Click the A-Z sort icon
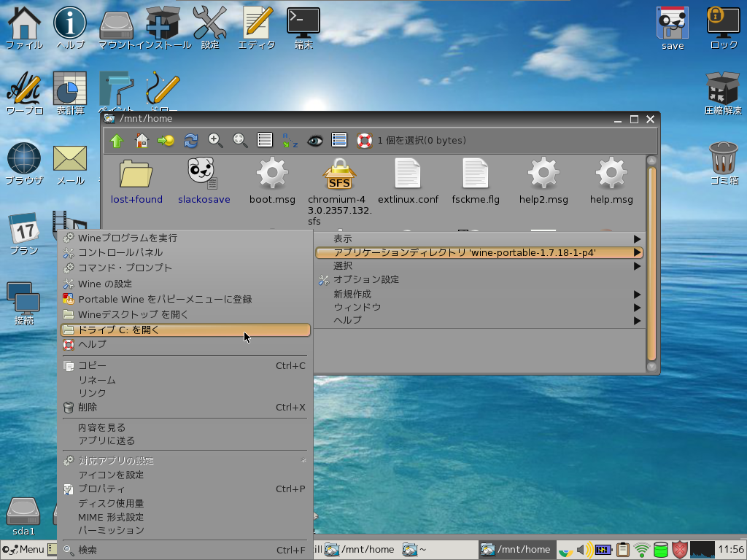The width and height of the screenshot is (747, 560). pos(290,141)
